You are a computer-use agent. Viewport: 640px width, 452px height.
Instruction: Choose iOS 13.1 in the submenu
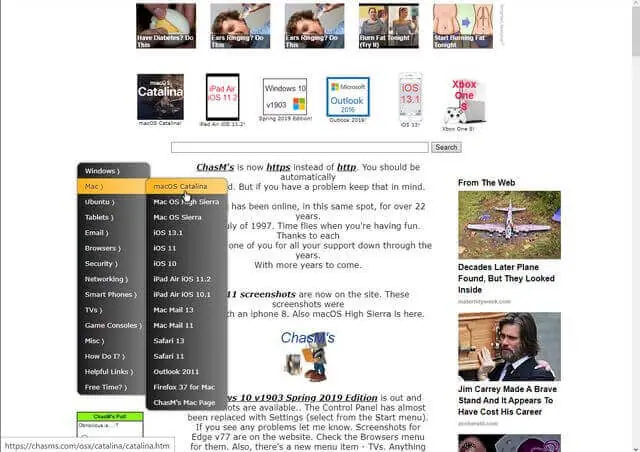point(187,233)
